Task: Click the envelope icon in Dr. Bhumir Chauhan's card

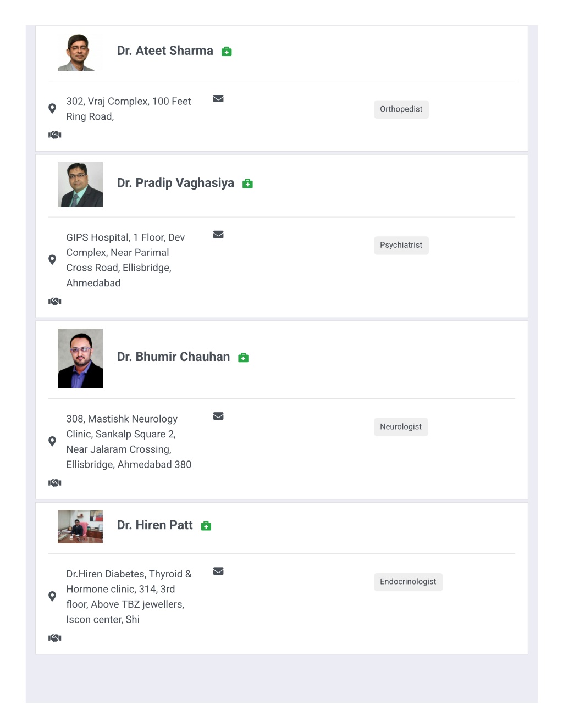Action: tap(218, 416)
